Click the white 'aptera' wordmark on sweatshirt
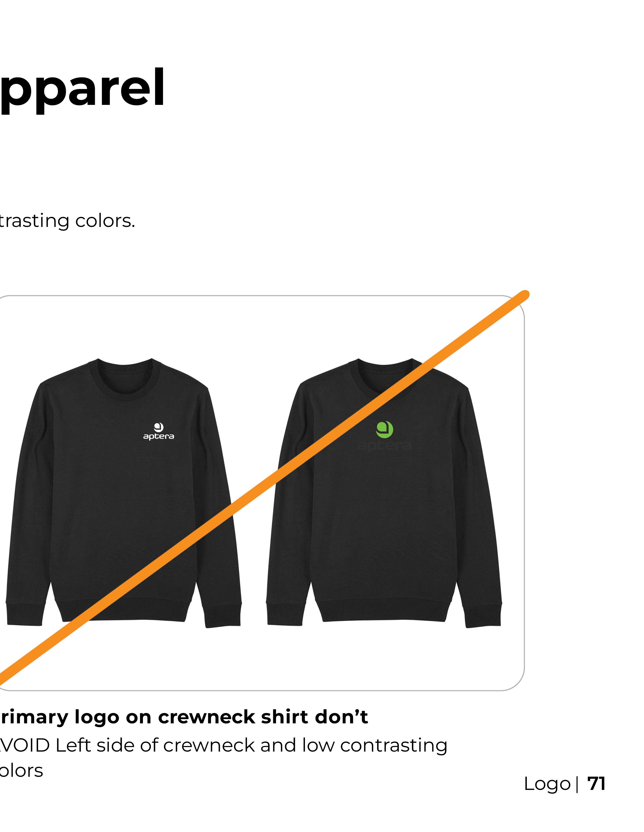The image size is (644, 832). coord(159,437)
